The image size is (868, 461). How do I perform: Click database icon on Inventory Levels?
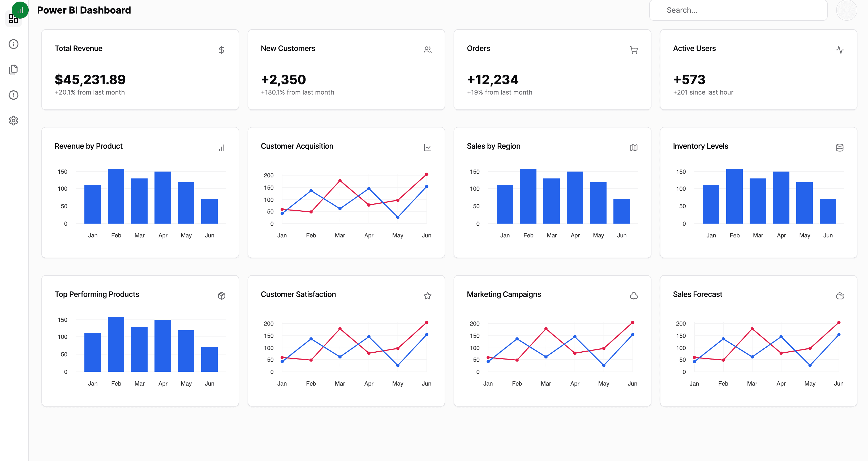(x=839, y=148)
